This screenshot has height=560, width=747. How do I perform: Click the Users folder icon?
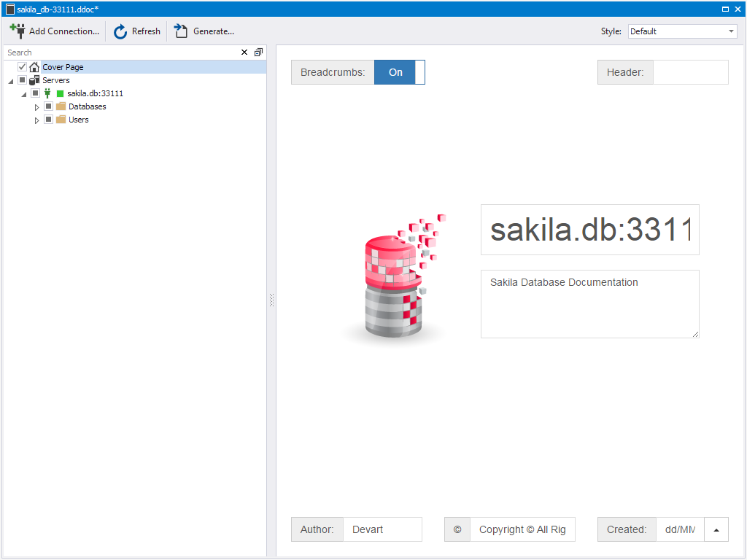61,120
